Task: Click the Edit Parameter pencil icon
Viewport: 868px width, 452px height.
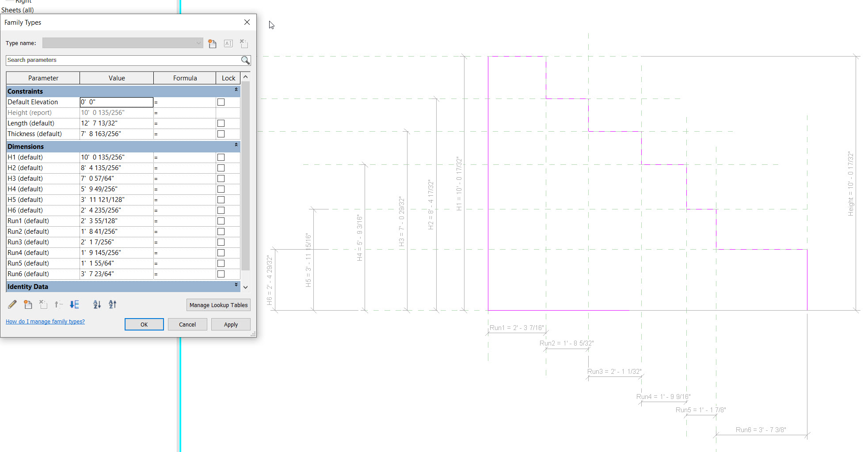Action: pyautogui.click(x=12, y=304)
